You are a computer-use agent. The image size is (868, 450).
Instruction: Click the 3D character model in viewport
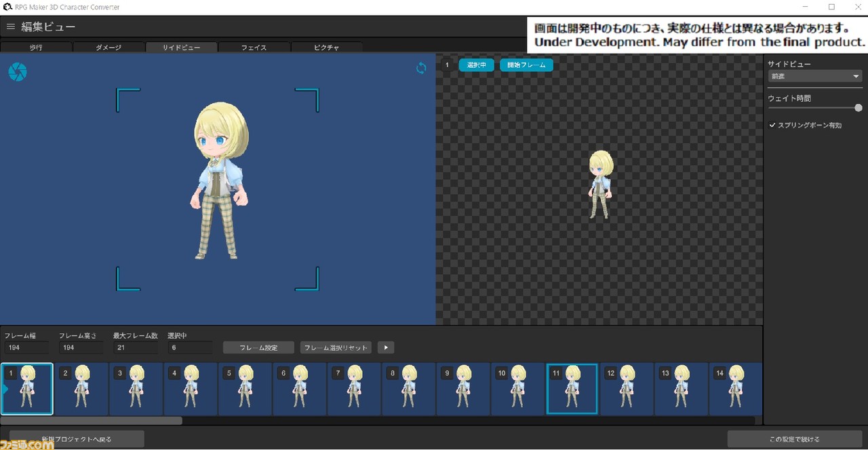click(x=219, y=180)
